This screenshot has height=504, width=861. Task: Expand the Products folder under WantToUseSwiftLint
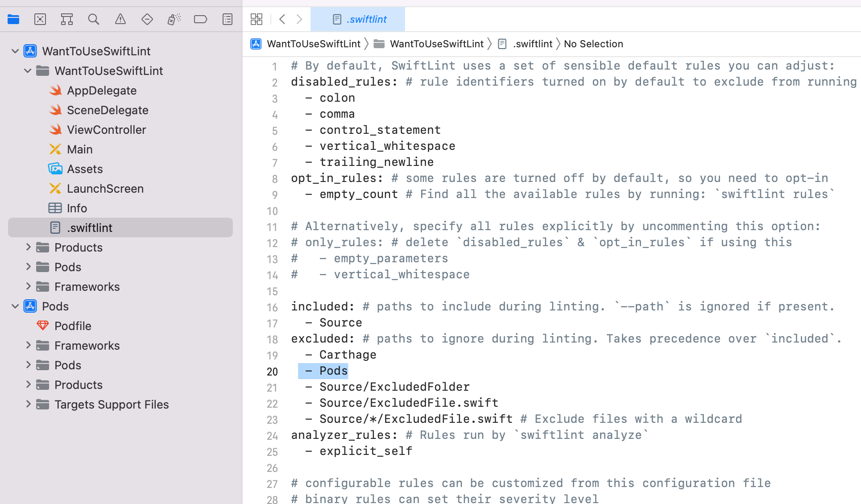click(x=28, y=247)
